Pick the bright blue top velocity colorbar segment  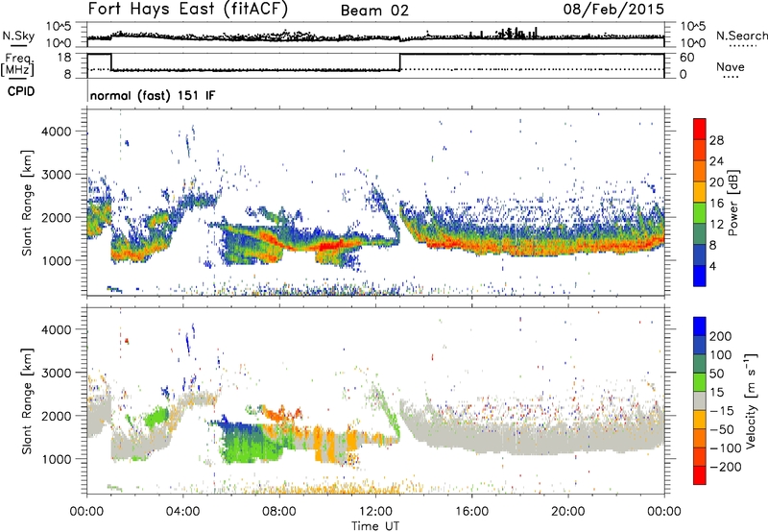[x=700, y=326]
